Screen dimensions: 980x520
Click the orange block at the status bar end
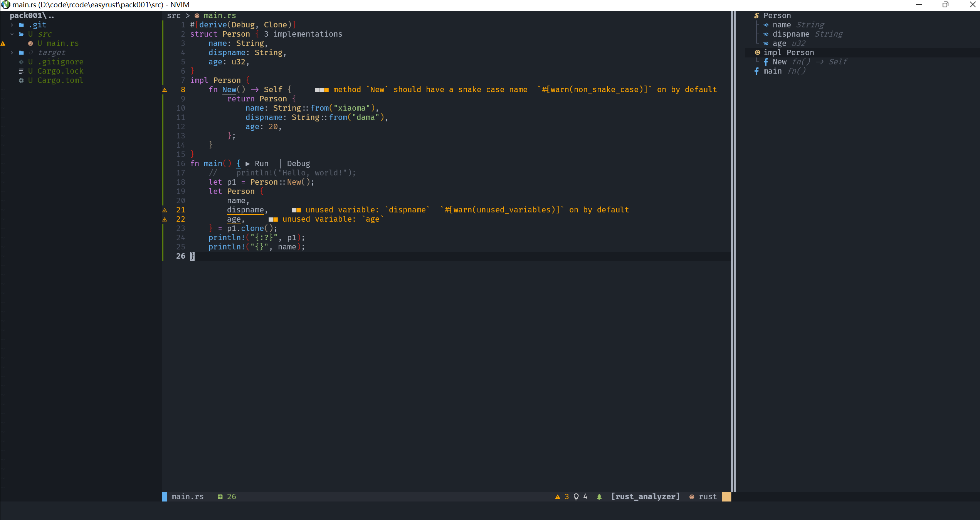pos(726,497)
